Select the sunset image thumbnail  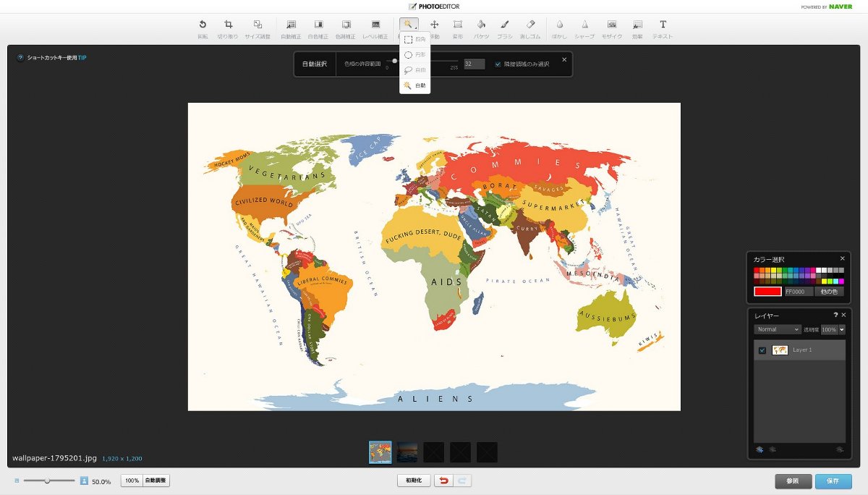click(407, 452)
